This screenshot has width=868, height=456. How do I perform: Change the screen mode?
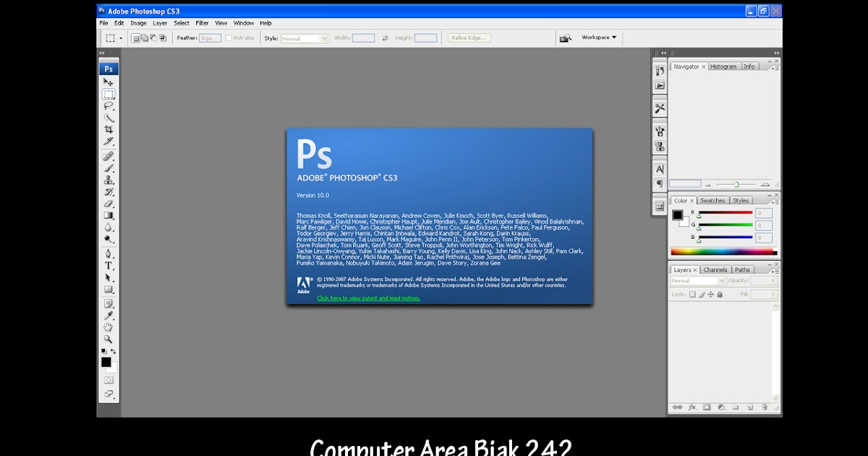[x=109, y=394]
